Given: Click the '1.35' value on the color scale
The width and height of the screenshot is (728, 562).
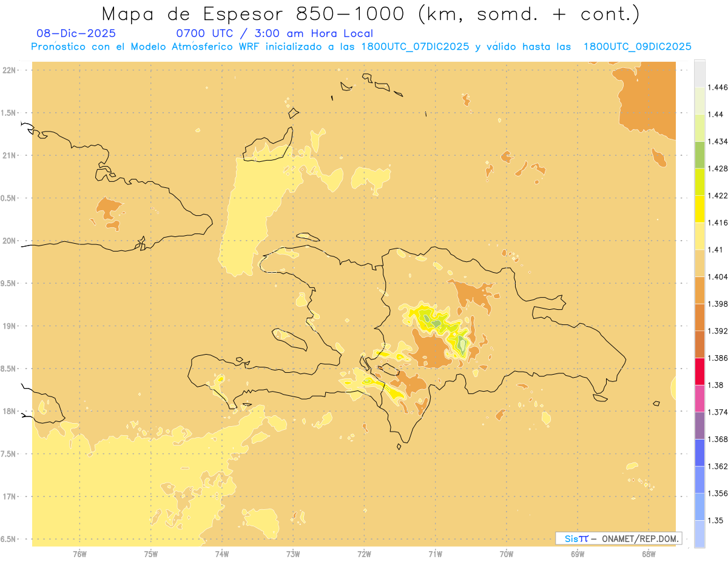Looking at the screenshot, I should (x=716, y=520).
